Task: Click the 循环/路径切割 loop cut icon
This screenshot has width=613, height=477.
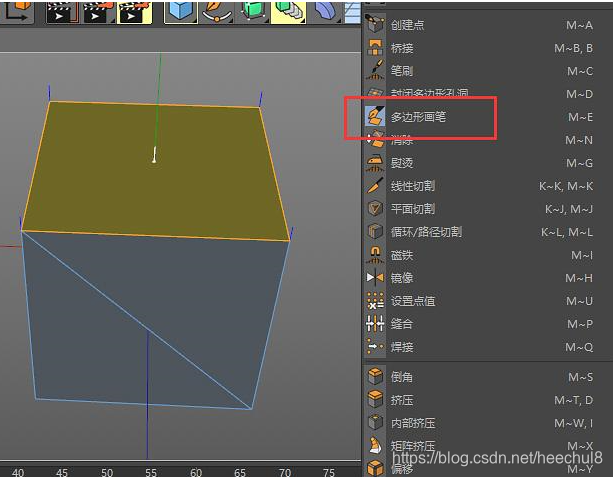Action: (375, 231)
